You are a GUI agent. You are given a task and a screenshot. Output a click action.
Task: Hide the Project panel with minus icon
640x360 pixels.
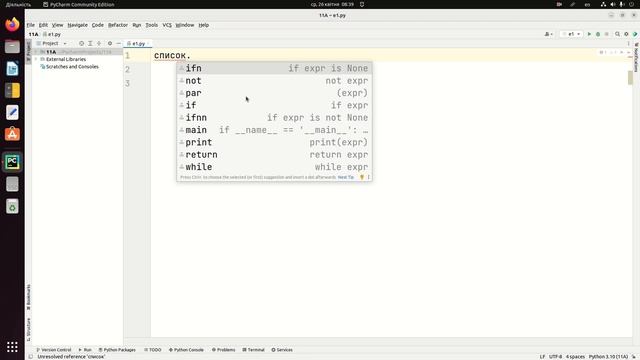tap(118, 43)
